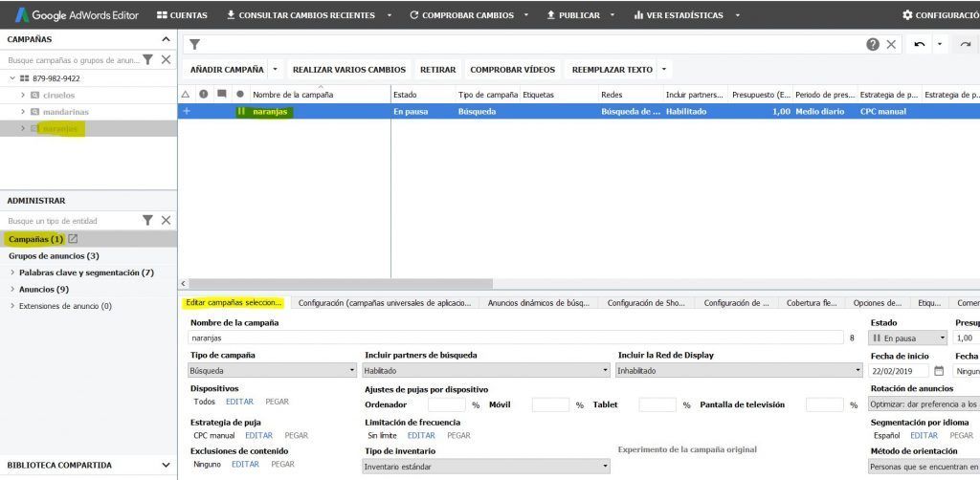Select the ciruelos campaign in tree
The image size is (980, 480).
pos(58,95)
